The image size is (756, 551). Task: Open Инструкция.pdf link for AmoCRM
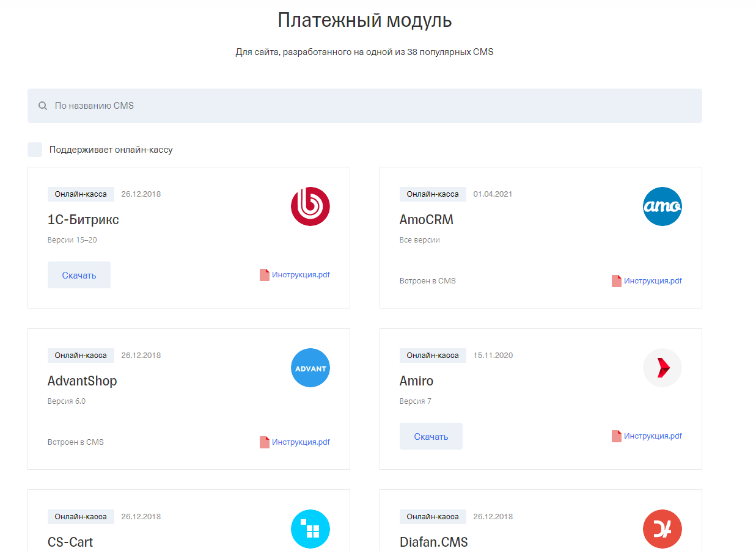point(652,281)
